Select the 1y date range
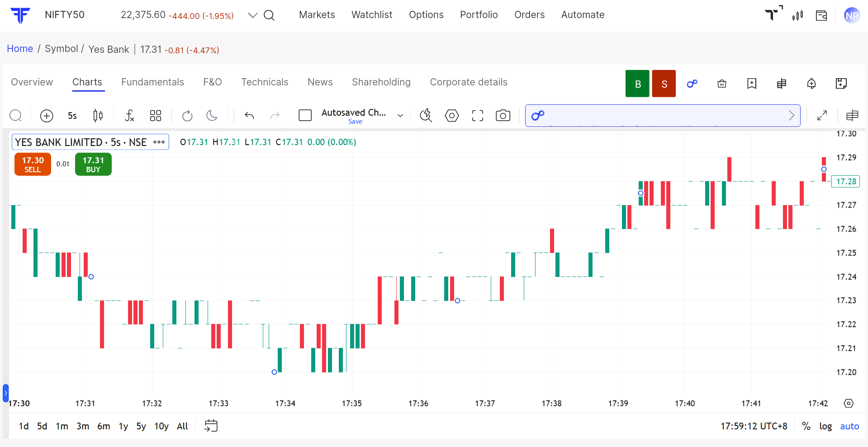The width and height of the screenshot is (868, 447). pos(123,426)
